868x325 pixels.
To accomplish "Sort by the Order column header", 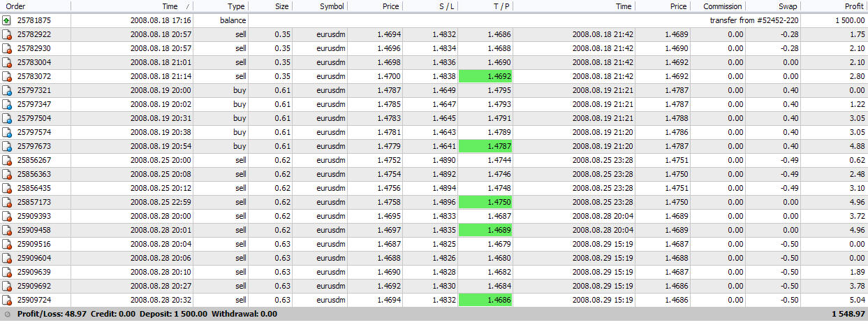I will coord(35,6).
